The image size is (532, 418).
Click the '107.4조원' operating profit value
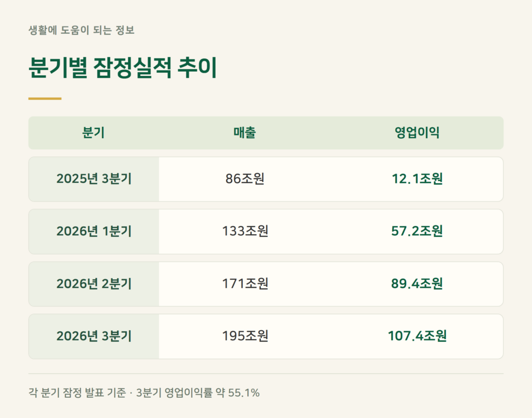[x=417, y=336]
